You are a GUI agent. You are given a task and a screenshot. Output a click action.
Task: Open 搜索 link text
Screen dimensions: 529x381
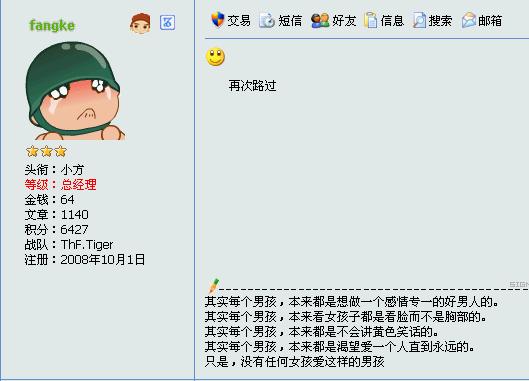(x=440, y=21)
